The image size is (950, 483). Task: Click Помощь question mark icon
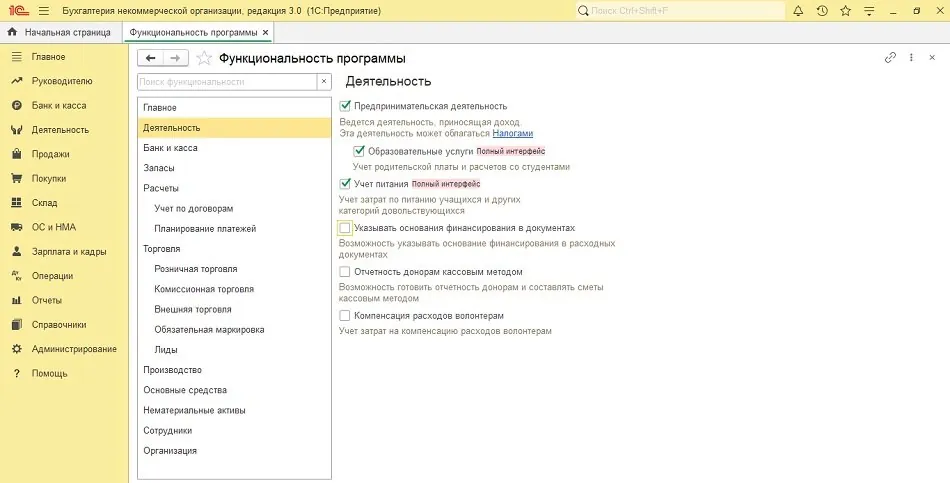point(17,373)
